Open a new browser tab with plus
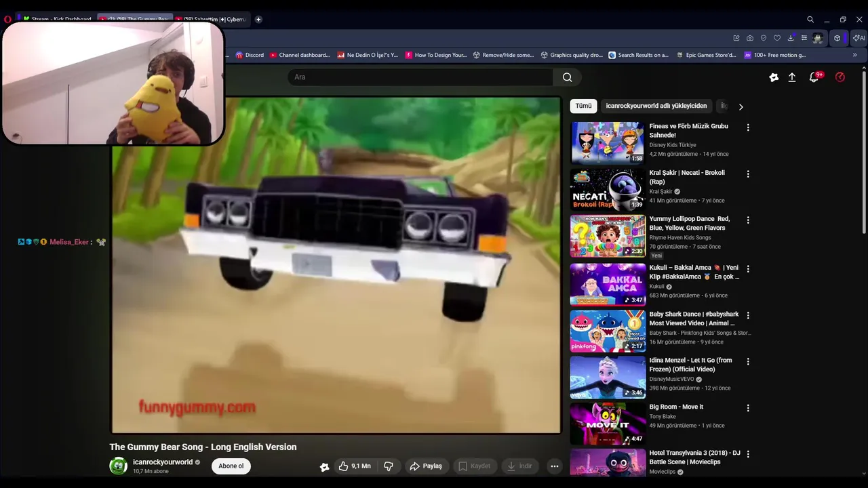This screenshot has height=488, width=868. tap(258, 20)
